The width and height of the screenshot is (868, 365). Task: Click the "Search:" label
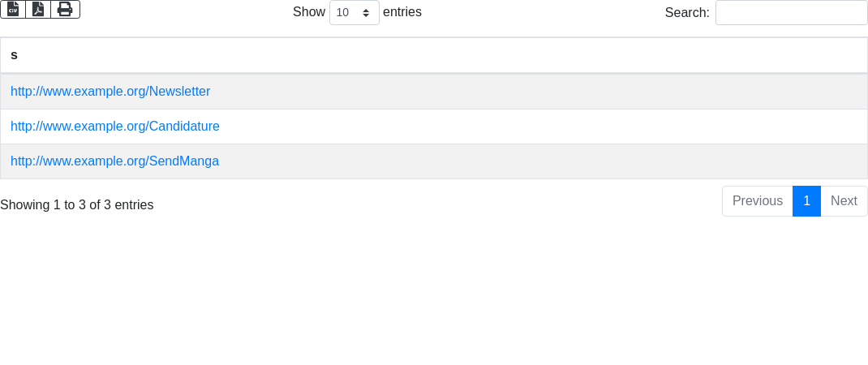(687, 13)
